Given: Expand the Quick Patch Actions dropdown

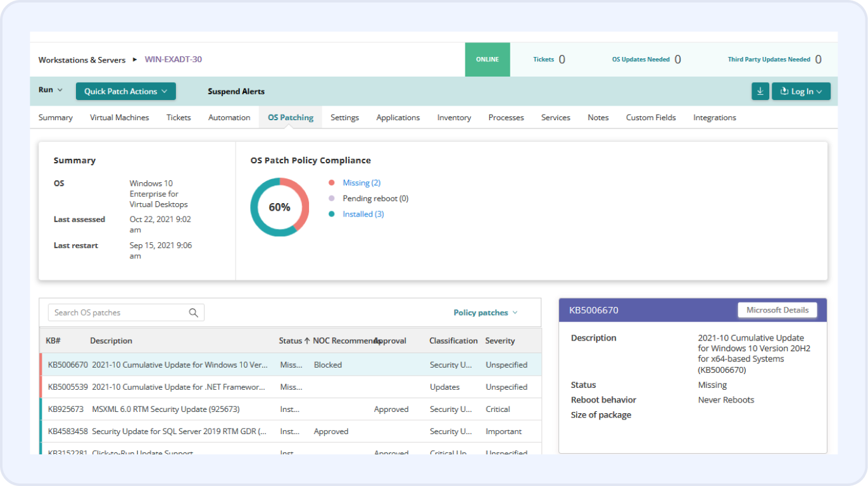Looking at the screenshot, I should point(126,91).
